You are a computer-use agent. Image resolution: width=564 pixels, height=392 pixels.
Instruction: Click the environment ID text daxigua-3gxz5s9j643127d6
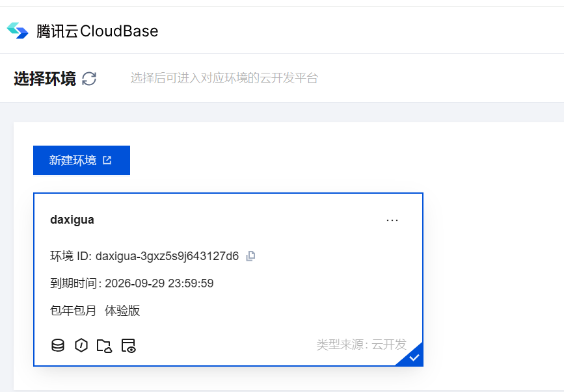(x=168, y=255)
